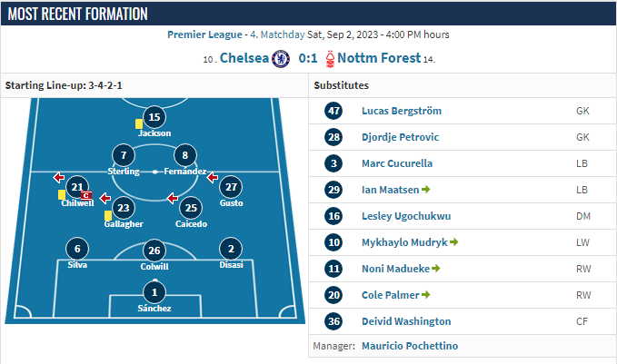This screenshot has width=617, height=364.
Task: Click the number 47 badge for Bergström
Action: pyautogui.click(x=333, y=111)
